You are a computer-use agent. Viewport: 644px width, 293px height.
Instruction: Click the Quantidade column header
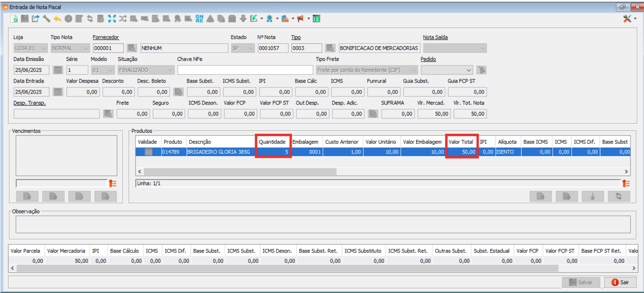pyautogui.click(x=272, y=142)
